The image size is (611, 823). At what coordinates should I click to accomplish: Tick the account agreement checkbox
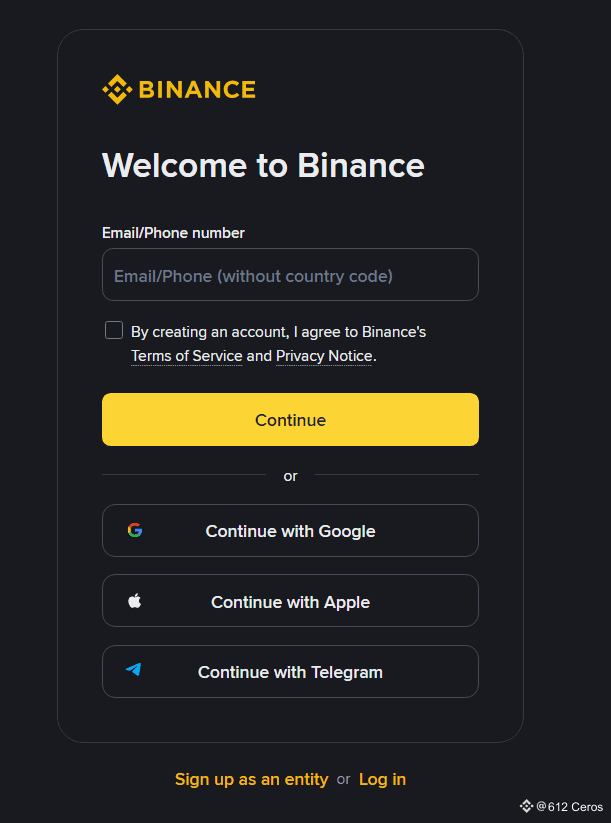point(114,331)
